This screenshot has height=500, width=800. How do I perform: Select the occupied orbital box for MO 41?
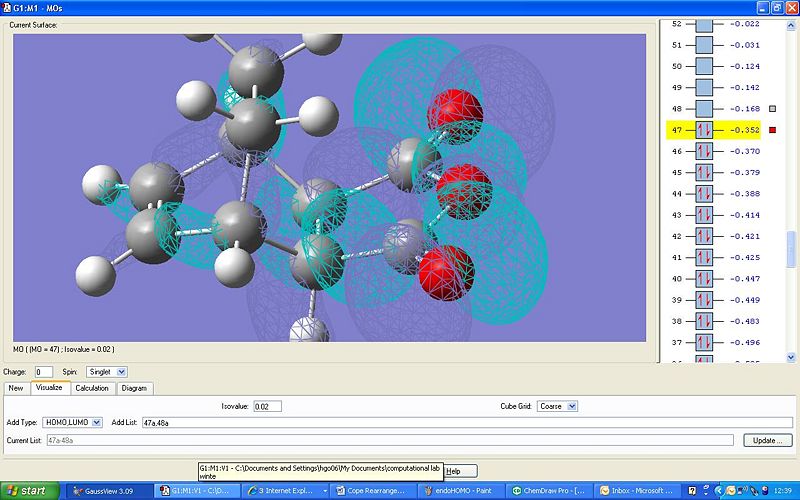pos(704,258)
